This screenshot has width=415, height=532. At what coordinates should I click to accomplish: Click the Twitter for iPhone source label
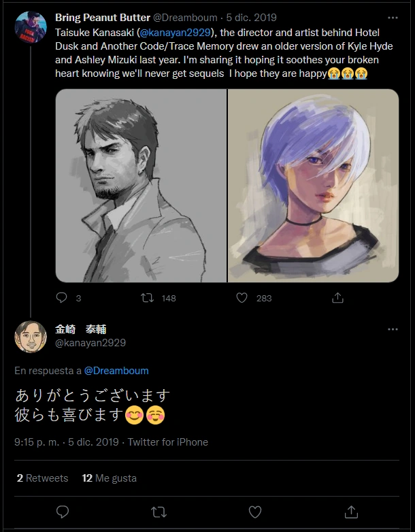click(167, 442)
